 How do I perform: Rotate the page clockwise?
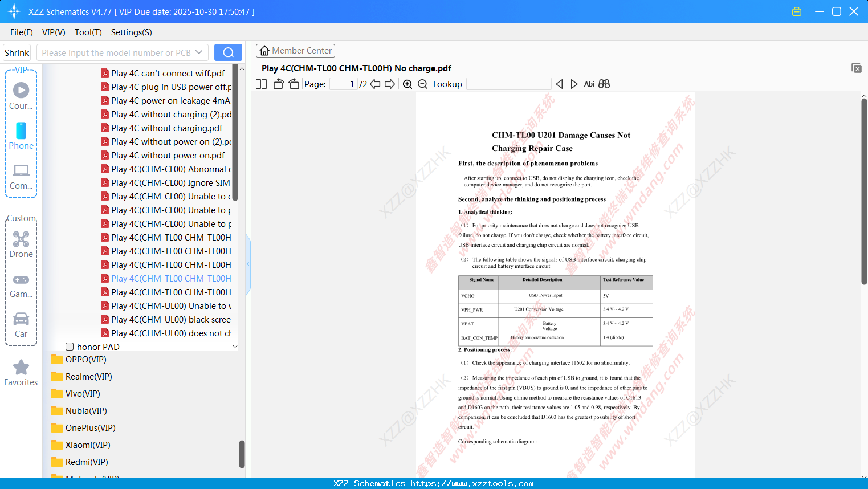pyautogui.click(x=294, y=84)
